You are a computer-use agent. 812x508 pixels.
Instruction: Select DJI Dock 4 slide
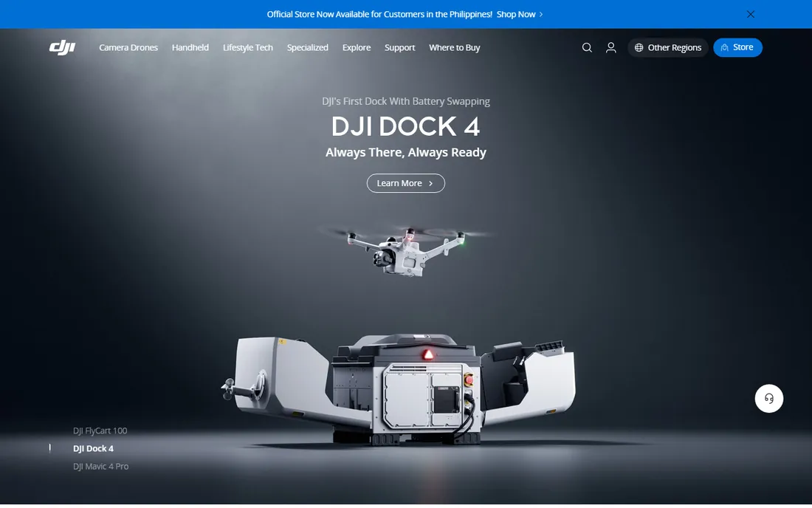click(x=93, y=448)
